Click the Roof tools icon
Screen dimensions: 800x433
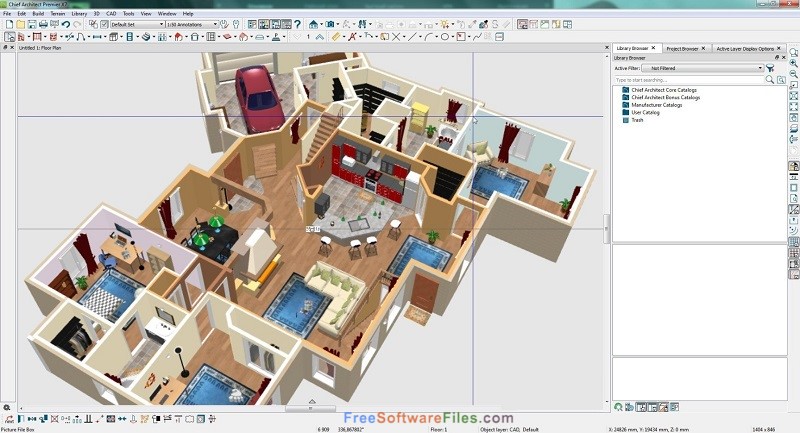[x=179, y=37]
